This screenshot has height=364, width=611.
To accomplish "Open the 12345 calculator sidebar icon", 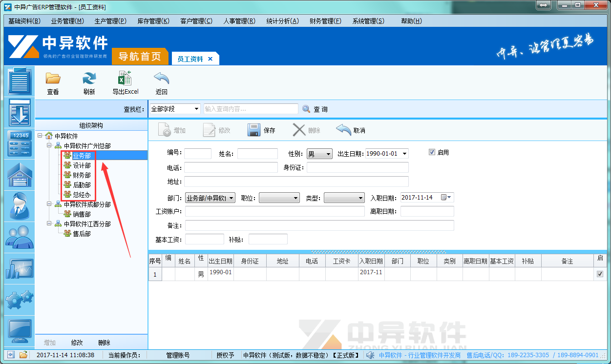I will (x=20, y=144).
